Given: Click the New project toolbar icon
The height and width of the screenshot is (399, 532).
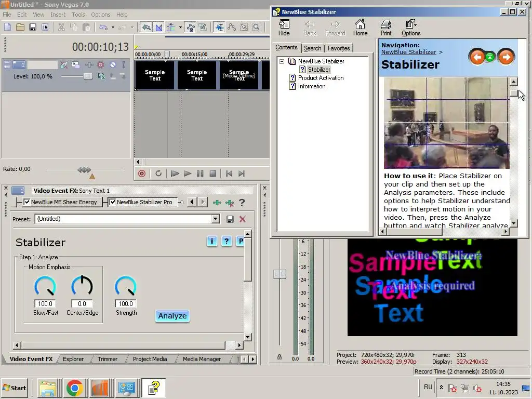Looking at the screenshot, I should (7, 27).
